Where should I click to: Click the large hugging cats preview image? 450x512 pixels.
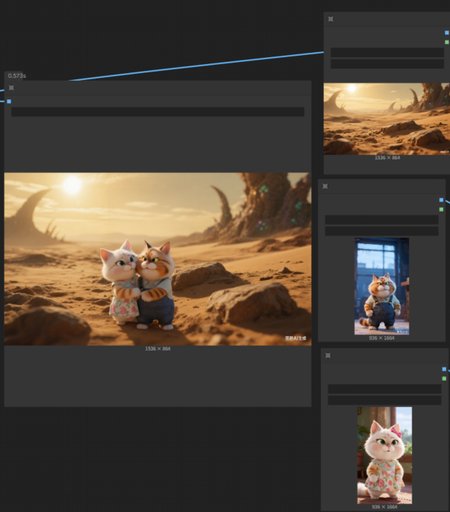pos(158,259)
